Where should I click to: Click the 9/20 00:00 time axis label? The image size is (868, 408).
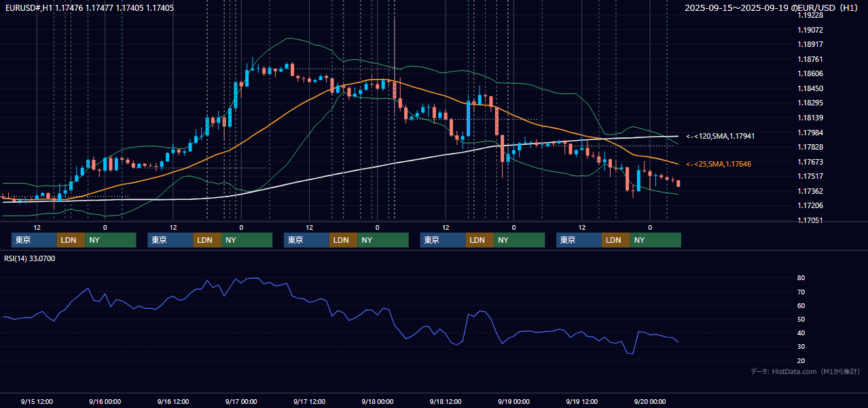pyautogui.click(x=649, y=401)
